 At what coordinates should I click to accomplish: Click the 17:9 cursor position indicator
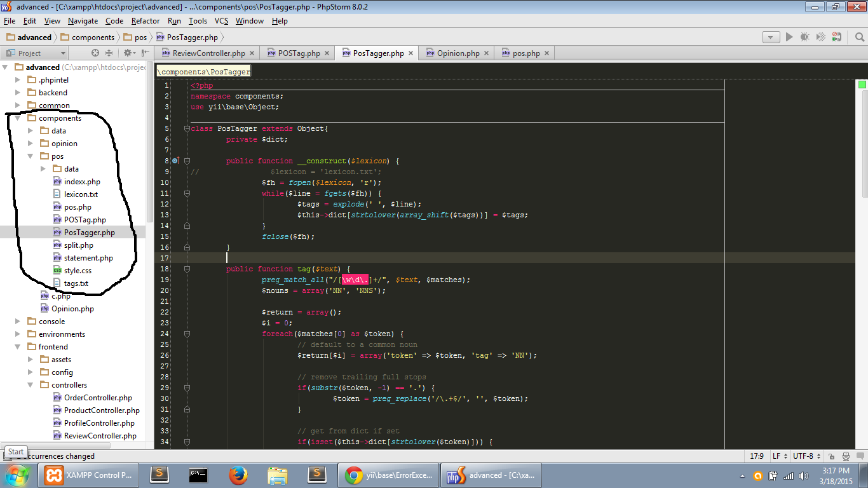pos(756,456)
